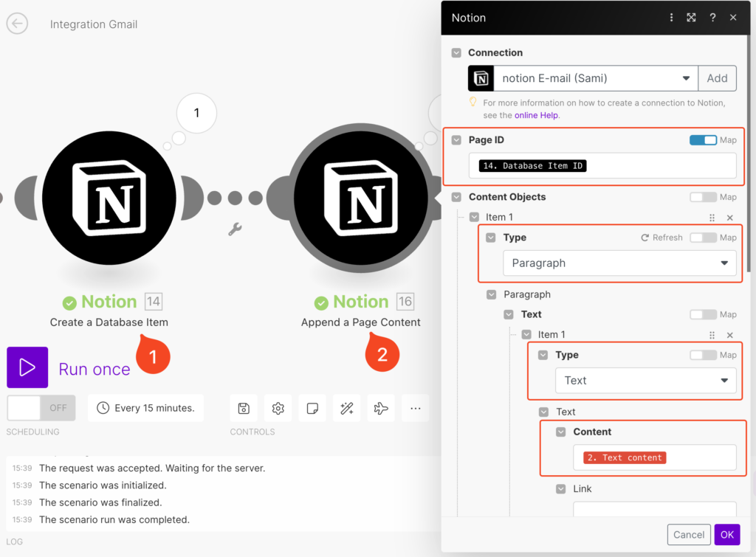Click the airplane explain flow icon

pyautogui.click(x=381, y=409)
